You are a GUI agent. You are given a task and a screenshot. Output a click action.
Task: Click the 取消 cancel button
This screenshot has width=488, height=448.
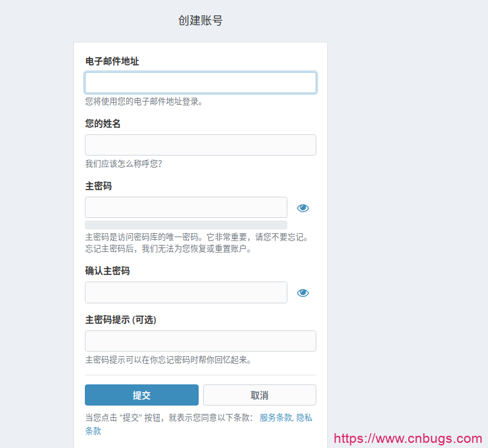(x=259, y=395)
